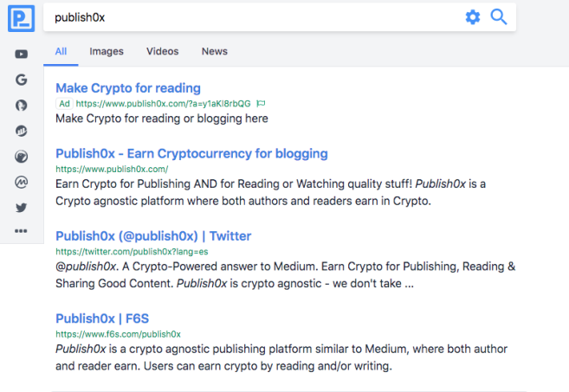Search with DuckDuckGo sidebar icon

click(22, 106)
